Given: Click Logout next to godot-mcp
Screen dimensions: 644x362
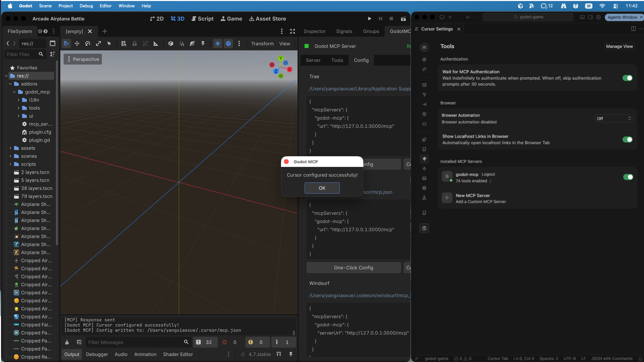Looking at the screenshot, I should point(488,174).
